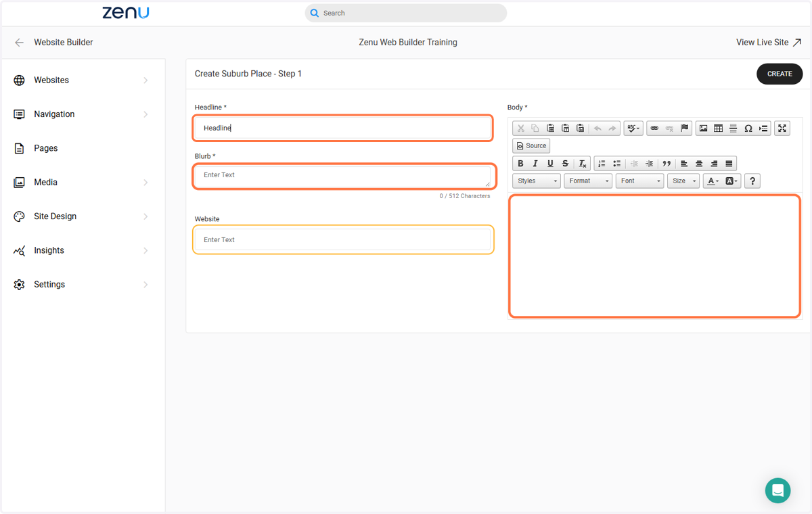Screen dimensions: 812x514
Task: Maximize the editor with expand icon
Action: point(782,128)
